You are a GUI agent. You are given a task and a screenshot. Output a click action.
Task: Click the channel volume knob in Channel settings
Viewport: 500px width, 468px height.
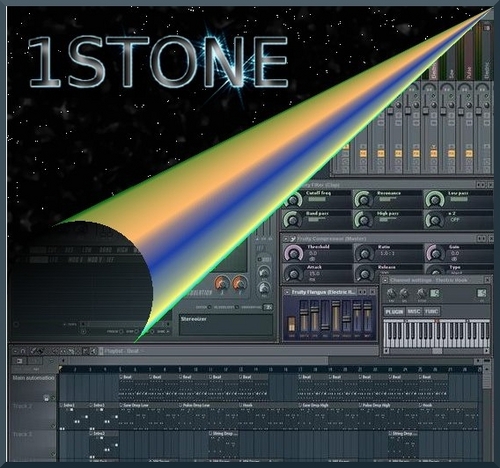pyautogui.click(x=404, y=294)
